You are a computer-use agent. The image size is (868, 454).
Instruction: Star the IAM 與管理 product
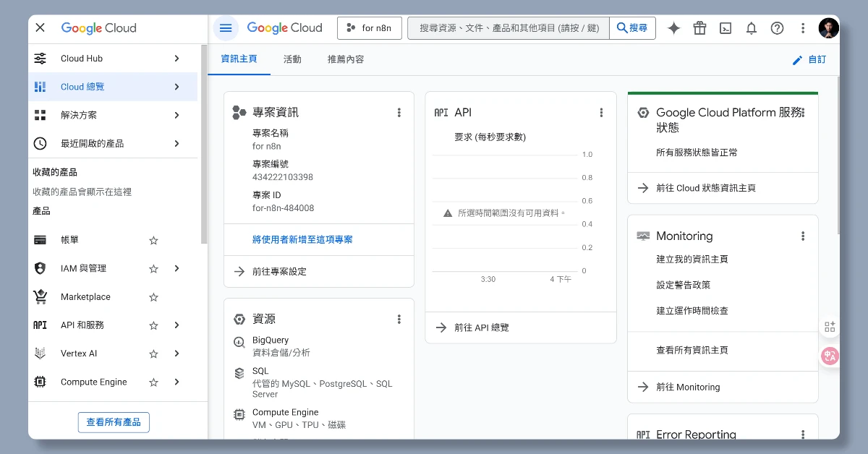click(153, 268)
